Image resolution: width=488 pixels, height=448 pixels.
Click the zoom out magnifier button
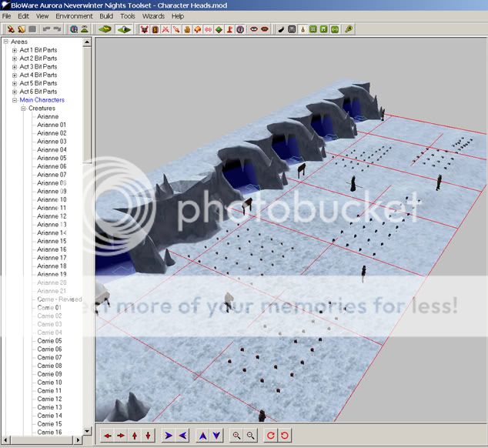250,436
